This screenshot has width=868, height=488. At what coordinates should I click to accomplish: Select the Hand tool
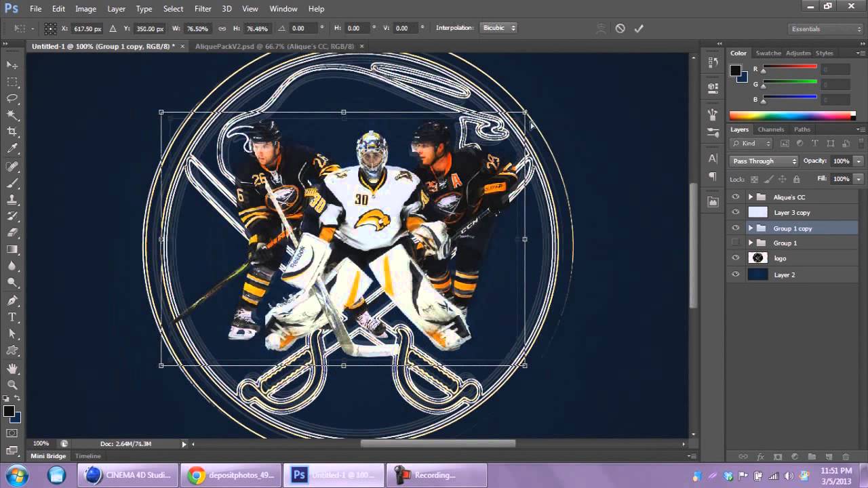tap(12, 369)
